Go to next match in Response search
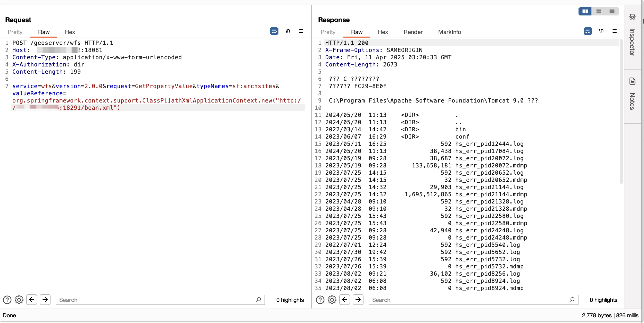Screen dimensions: 644x323 click(x=358, y=300)
